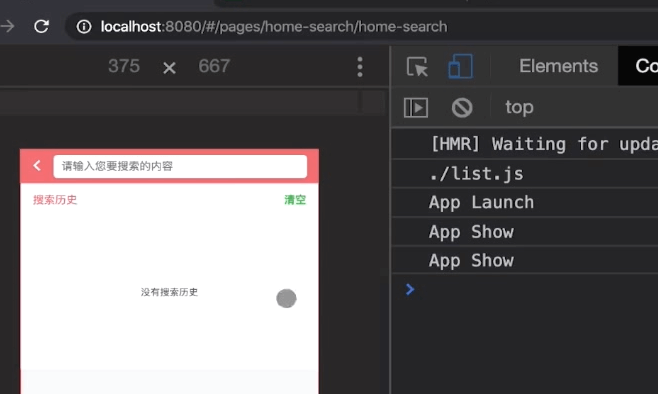Click the 没有搜索历史 message

169,292
